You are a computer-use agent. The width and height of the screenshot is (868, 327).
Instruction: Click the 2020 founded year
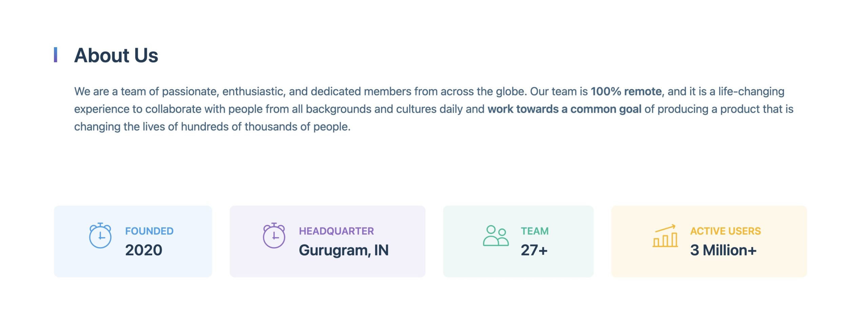coord(144,250)
